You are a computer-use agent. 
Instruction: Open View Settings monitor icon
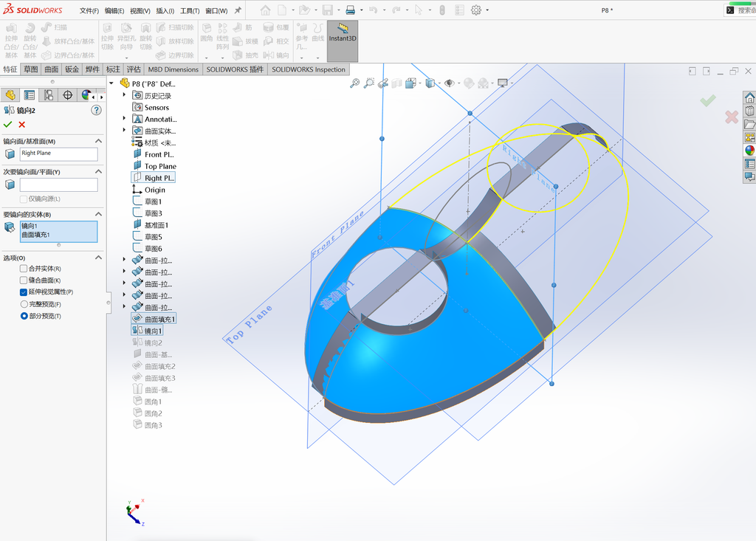tap(502, 83)
